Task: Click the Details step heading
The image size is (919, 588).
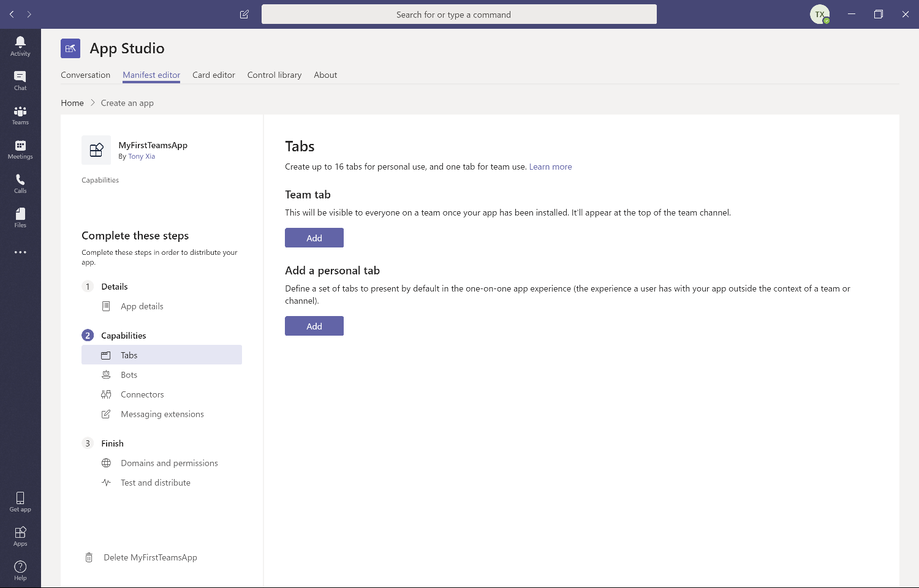Action: coord(115,287)
